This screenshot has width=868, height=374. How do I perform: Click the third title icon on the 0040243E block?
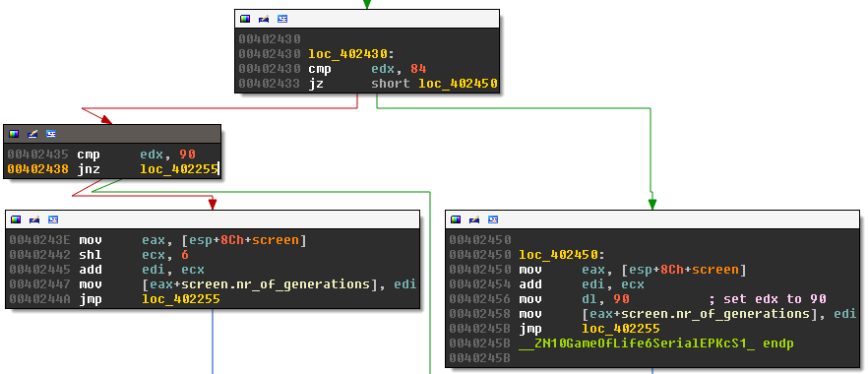(x=53, y=219)
